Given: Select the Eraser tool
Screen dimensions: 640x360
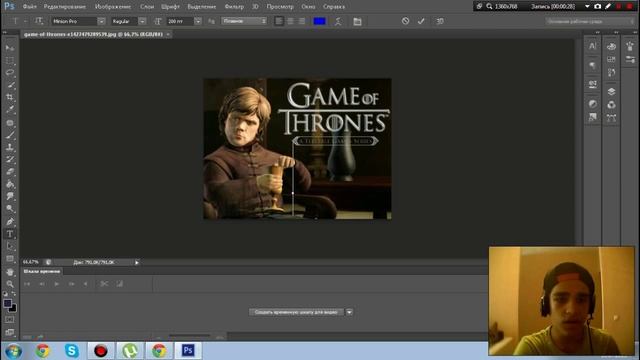Looking at the screenshot, I should [10, 171].
